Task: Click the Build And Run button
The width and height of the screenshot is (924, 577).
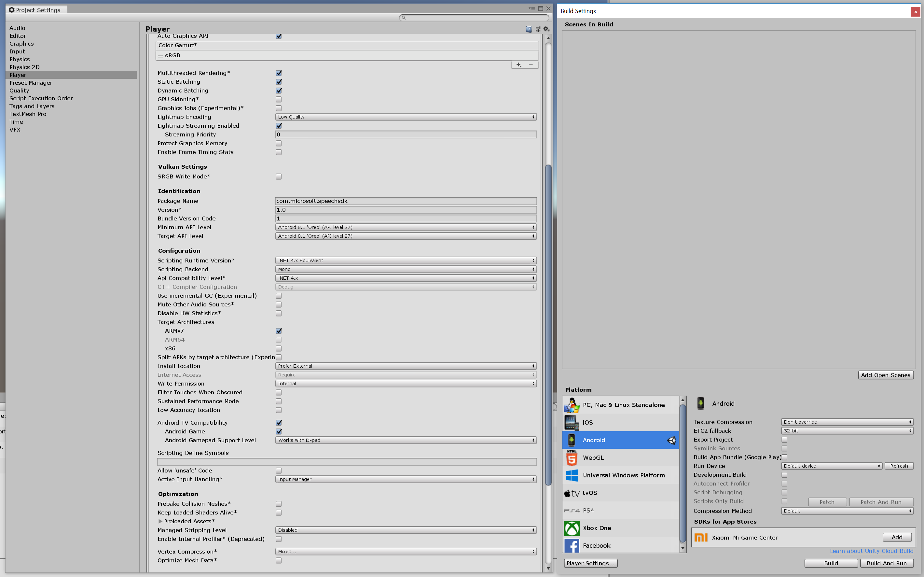Action: pyautogui.click(x=887, y=563)
